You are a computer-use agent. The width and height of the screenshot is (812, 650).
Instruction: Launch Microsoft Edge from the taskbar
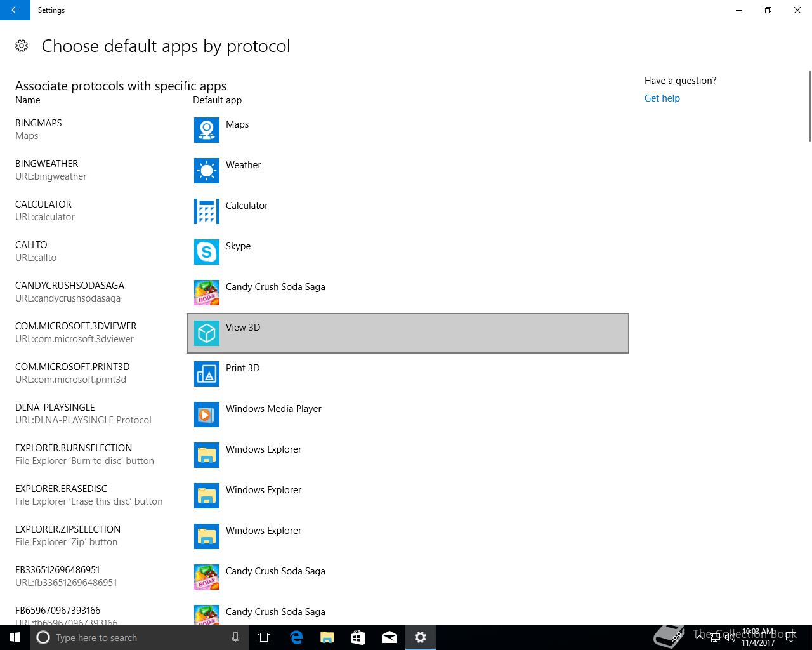click(296, 637)
